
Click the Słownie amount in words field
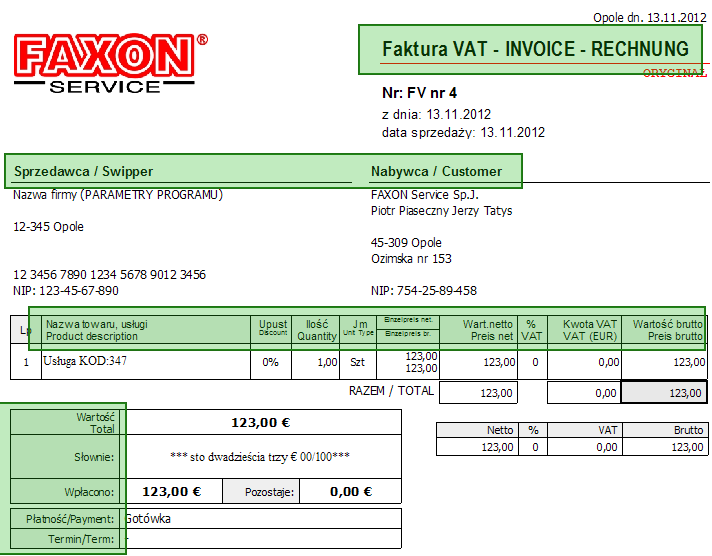point(261,457)
